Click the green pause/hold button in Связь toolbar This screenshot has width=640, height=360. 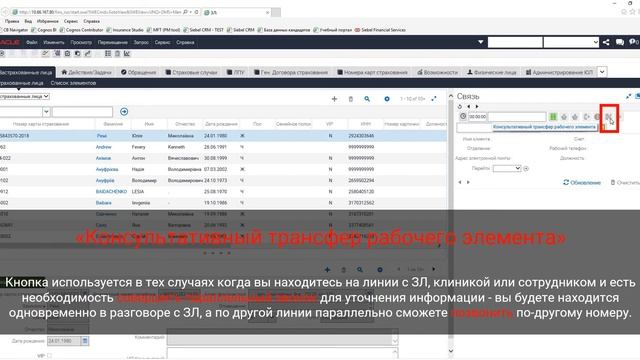tap(553, 117)
